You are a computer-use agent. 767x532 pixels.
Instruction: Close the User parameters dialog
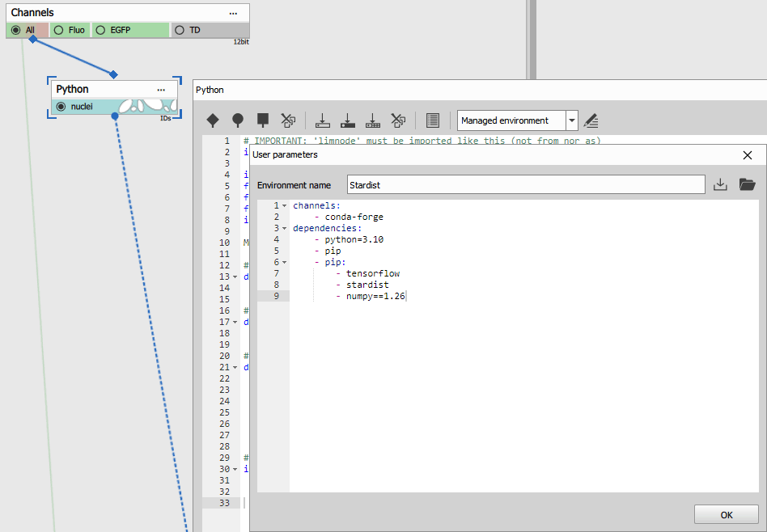pyautogui.click(x=748, y=155)
